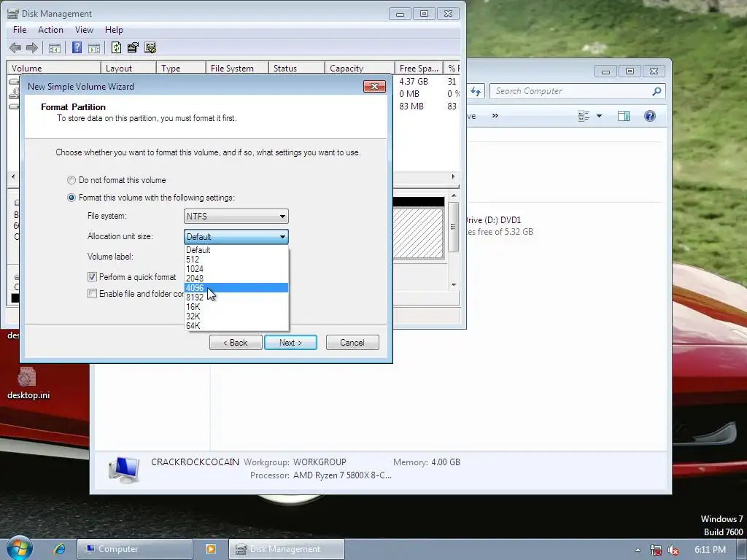747x560 pixels.
Task: Open Help via the blue question mark toolbar icon
Action: tap(77, 47)
